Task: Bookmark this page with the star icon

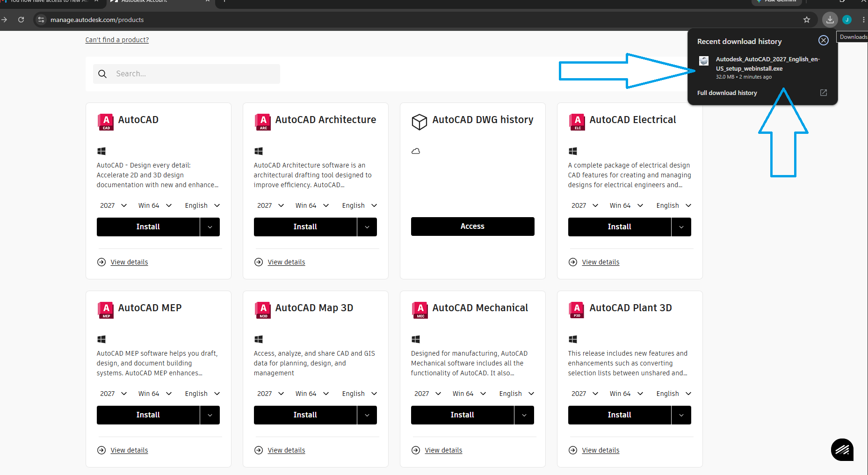Action: click(x=807, y=20)
